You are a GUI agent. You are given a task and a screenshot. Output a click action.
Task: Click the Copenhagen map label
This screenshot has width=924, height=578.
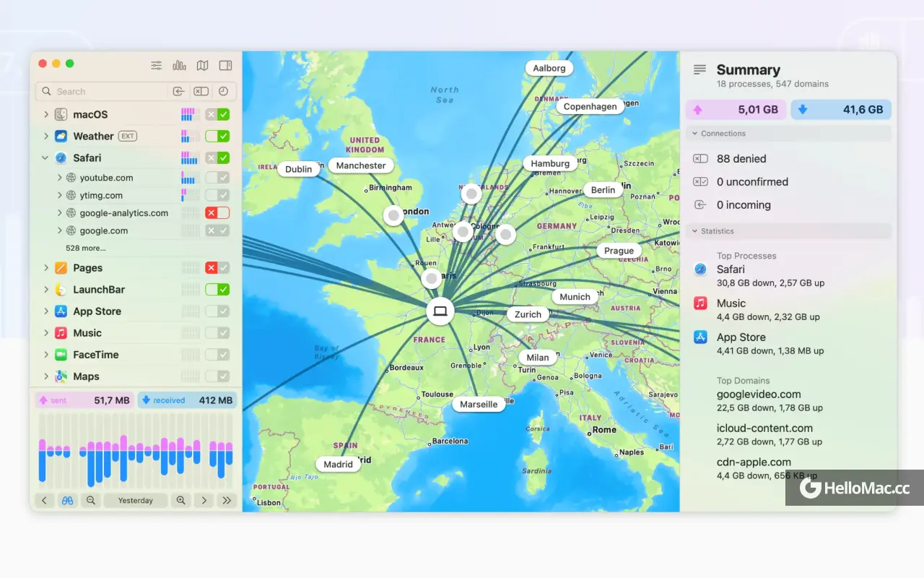pyautogui.click(x=590, y=106)
